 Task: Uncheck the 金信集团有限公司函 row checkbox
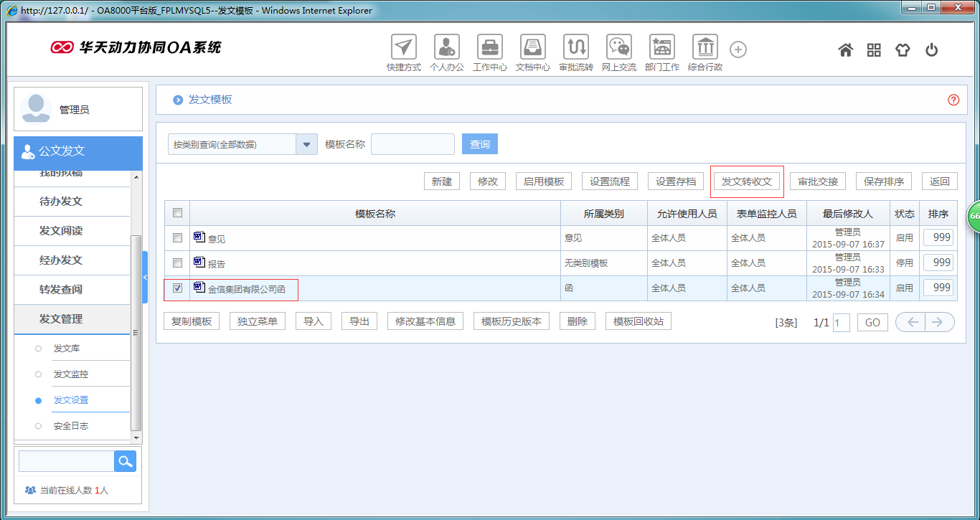(176, 288)
